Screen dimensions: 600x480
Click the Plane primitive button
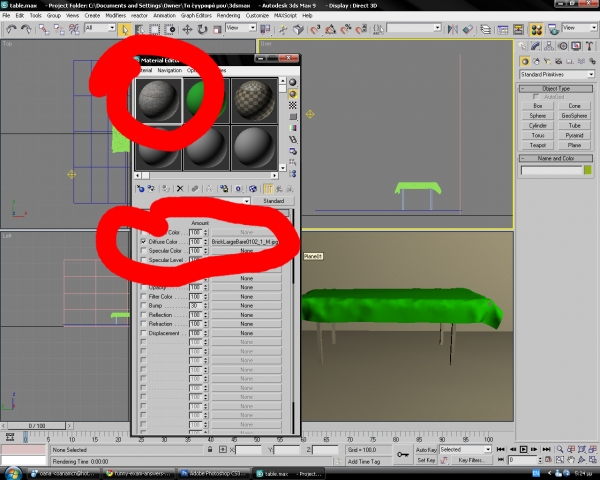tap(574, 145)
